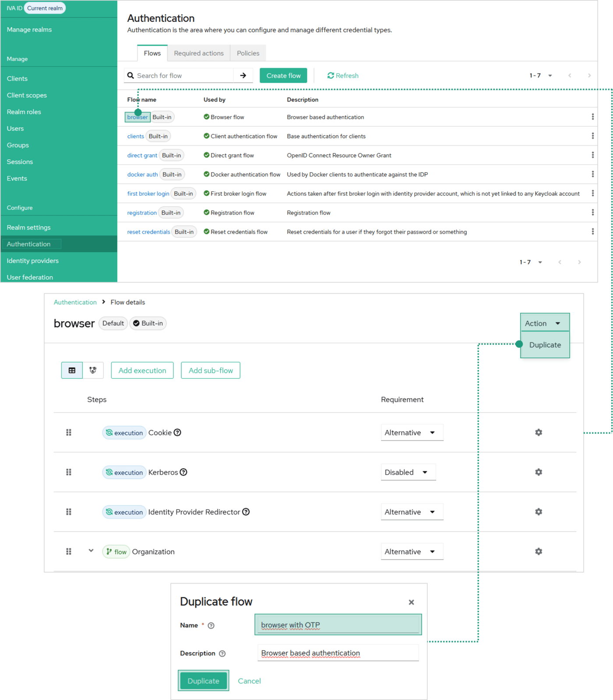Select Duplicate from Action menu
Viewport: 613px width, 700px height.
[x=545, y=345]
